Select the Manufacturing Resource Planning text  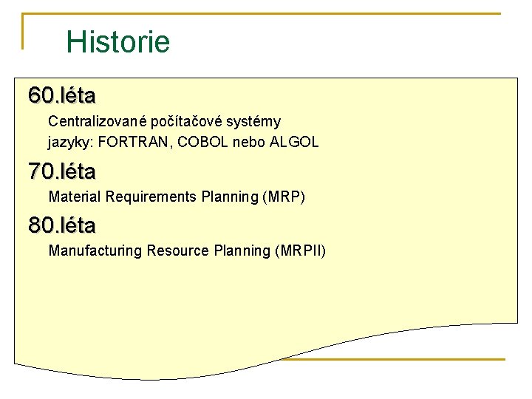click(x=160, y=250)
